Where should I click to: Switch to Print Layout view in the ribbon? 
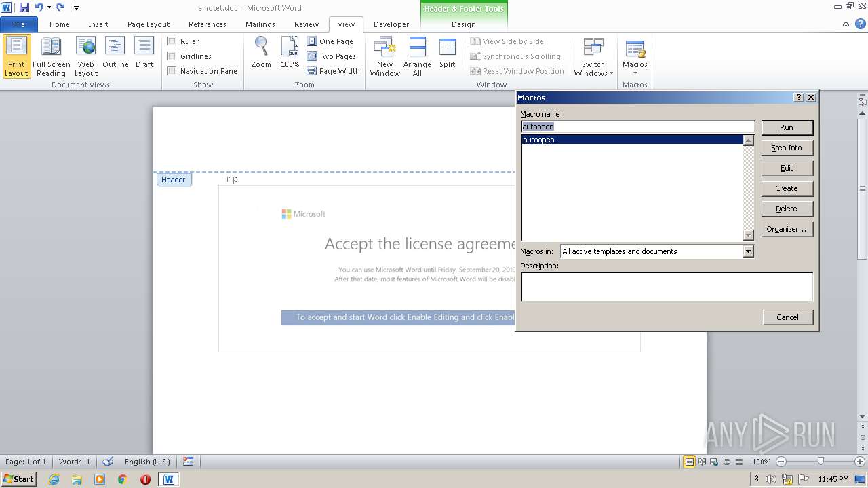tap(16, 57)
